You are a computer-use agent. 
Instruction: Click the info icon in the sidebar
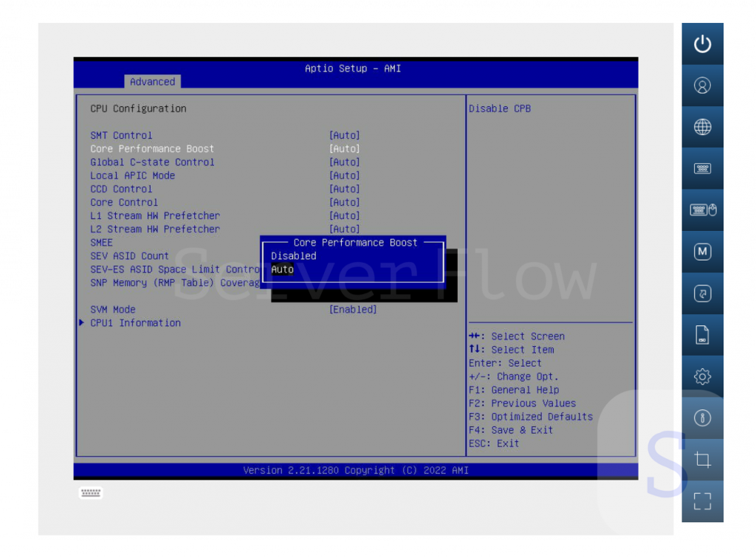pyautogui.click(x=702, y=418)
